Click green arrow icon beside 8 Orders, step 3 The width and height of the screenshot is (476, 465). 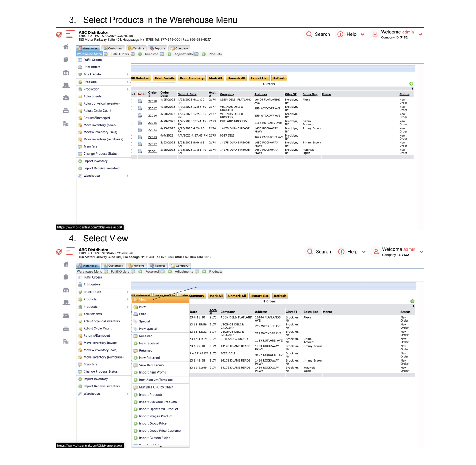point(411,84)
